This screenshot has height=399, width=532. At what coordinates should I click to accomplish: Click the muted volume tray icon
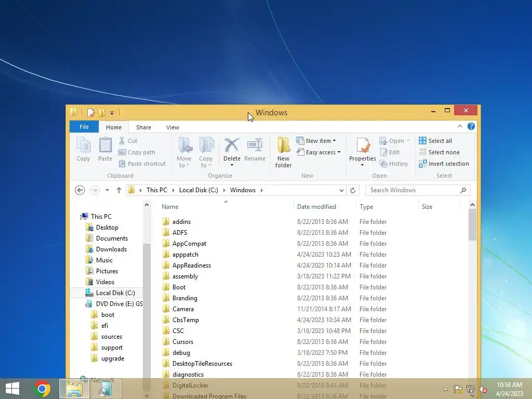(x=483, y=390)
